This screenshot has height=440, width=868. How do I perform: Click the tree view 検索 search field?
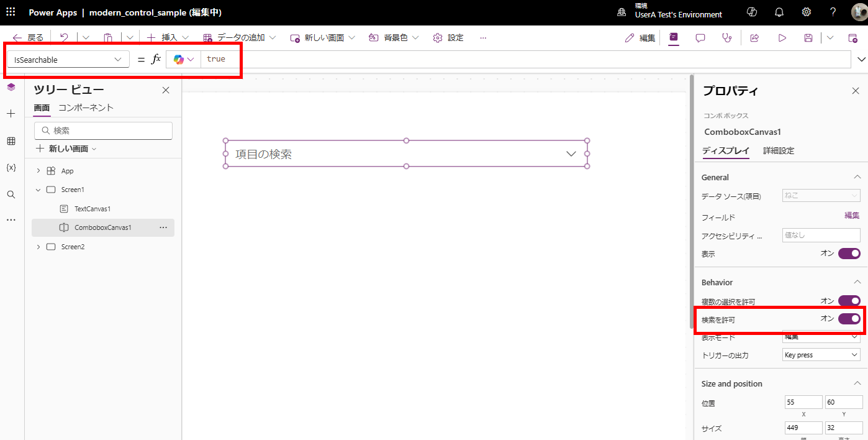tap(103, 131)
